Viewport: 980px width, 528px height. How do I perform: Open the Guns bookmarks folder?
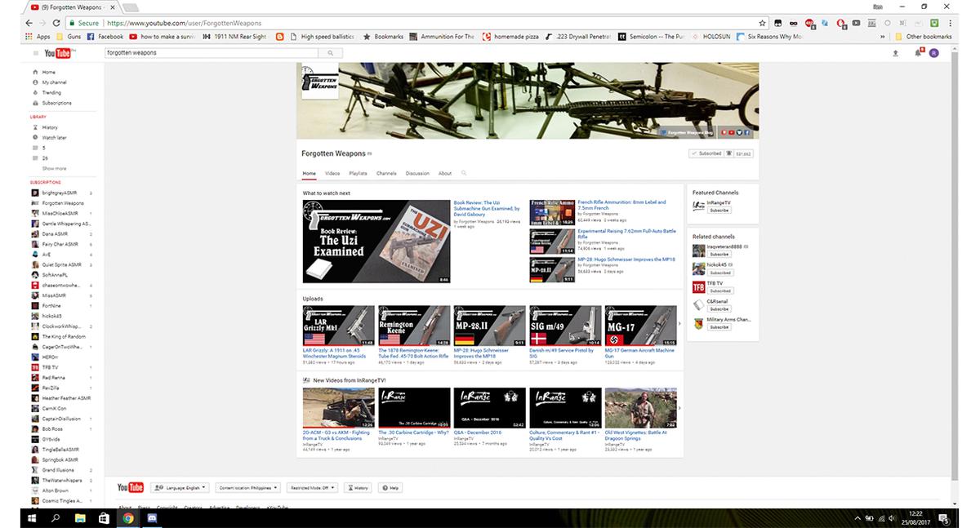pyautogui.click(x=69, y=37)
